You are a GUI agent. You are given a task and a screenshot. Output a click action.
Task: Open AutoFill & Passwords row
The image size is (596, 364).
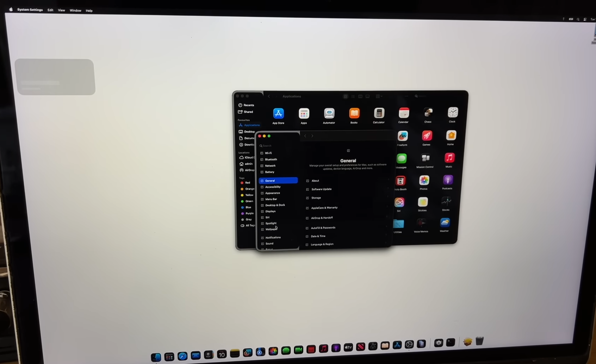[x=347, y=228]
